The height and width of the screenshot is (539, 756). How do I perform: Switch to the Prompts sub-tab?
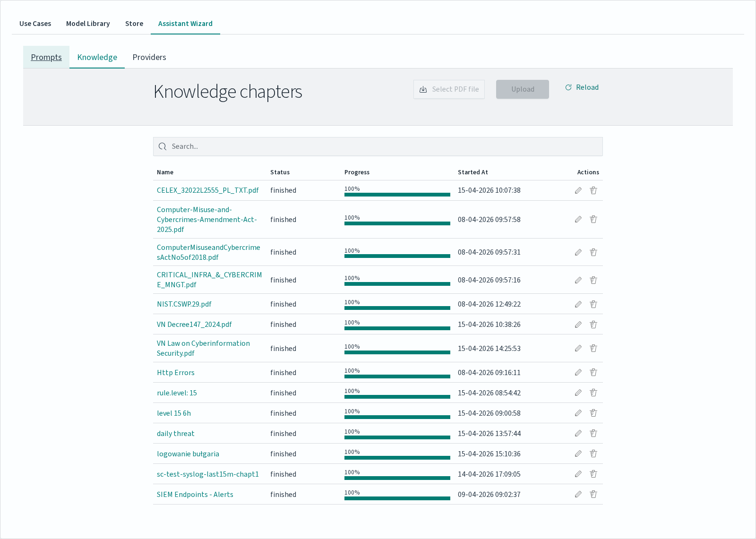[x=46, y=57]
